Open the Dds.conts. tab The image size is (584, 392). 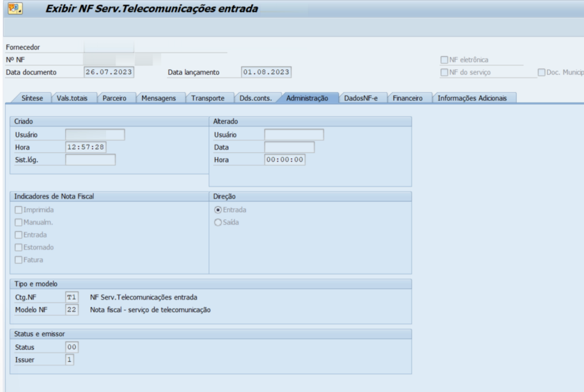tap(255, 98)
